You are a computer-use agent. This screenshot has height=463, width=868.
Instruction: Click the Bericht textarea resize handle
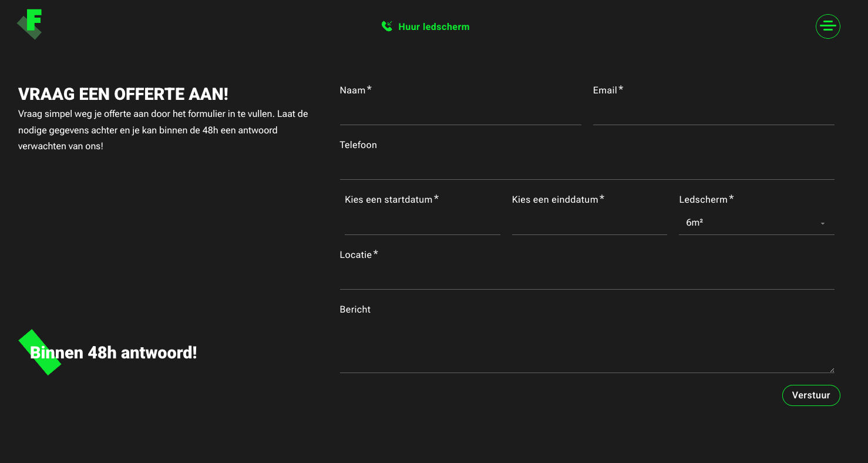(x=832, y=370)
